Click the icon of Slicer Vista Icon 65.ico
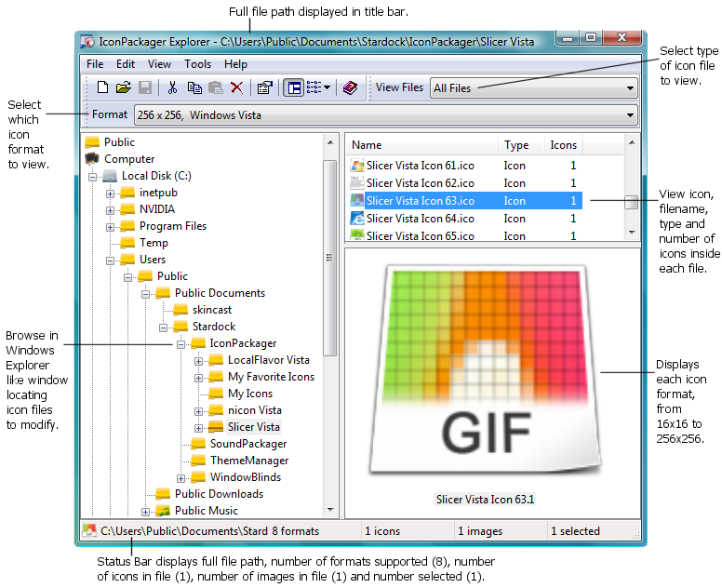 click(x=357, y=234)
